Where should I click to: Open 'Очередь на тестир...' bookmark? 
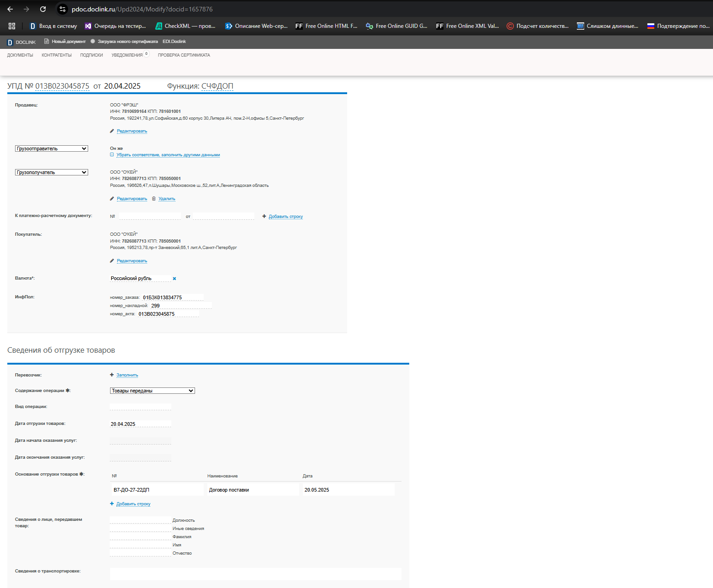coord(116,26)
